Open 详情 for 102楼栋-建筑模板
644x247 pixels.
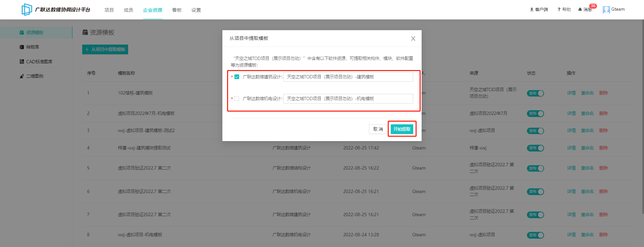(x=571, y=93)
